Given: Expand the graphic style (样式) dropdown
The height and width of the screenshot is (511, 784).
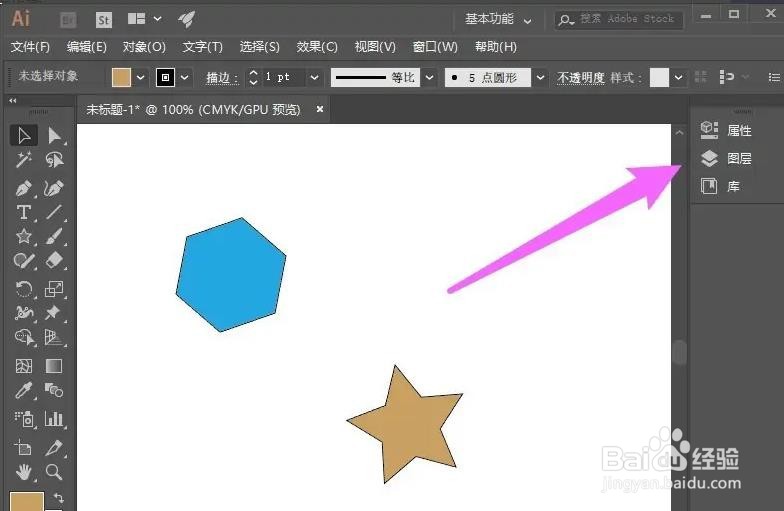Looking at the screenshot, I should (x=678, y=78).
